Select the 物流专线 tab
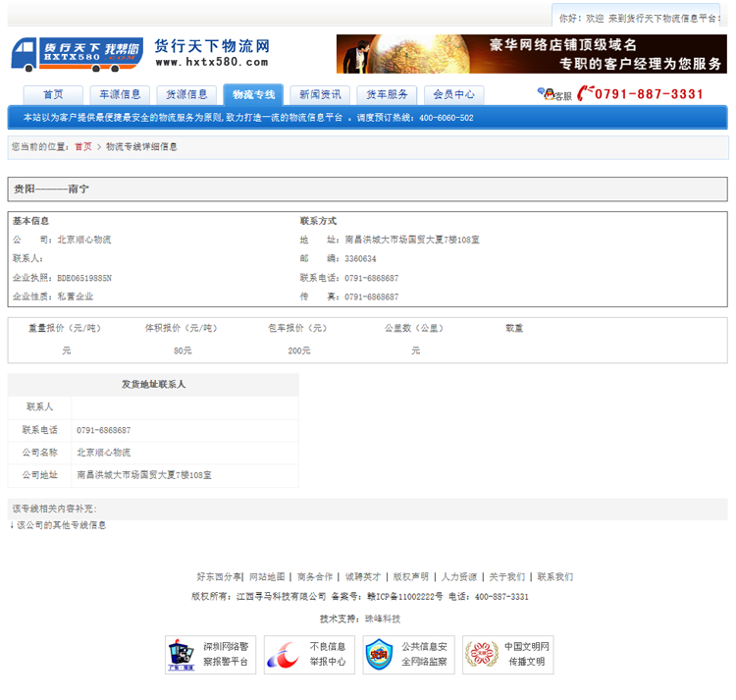This screenshot has width=736, height=700. tap(253, 95)
